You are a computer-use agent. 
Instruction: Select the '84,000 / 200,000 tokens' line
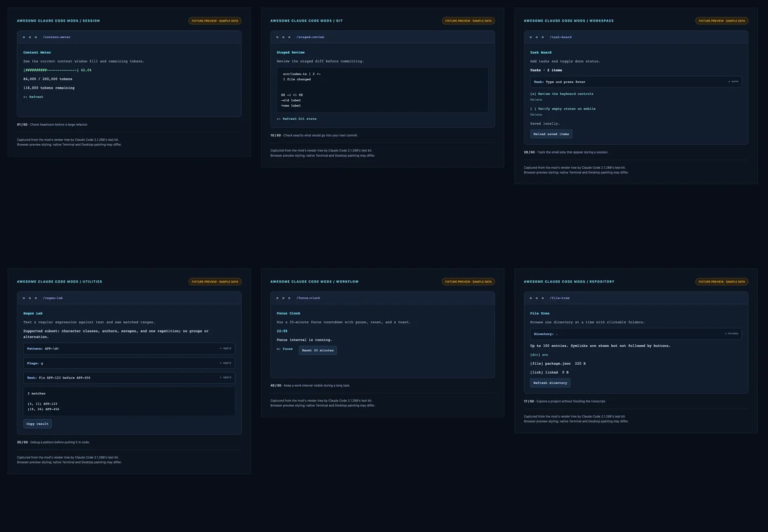click(x=48, y=79)
